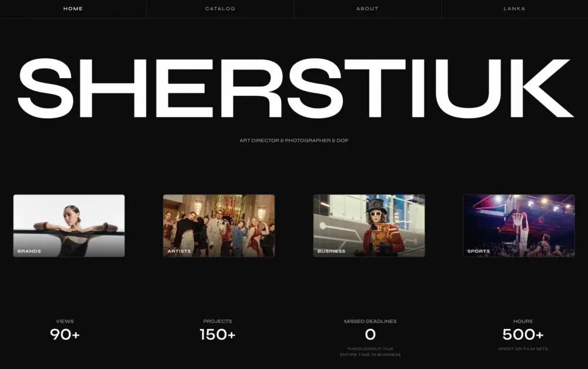Click the 'Hours' stat label

[523, 321]
